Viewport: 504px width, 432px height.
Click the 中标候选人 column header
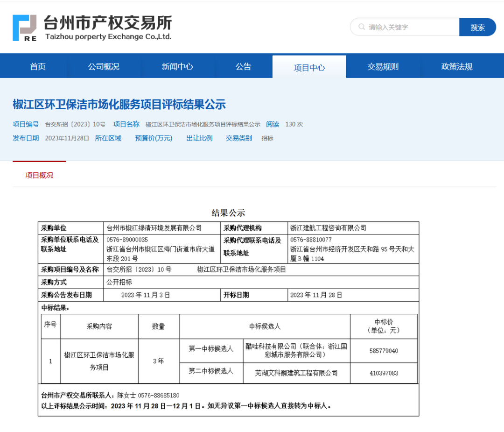point(265,326)
